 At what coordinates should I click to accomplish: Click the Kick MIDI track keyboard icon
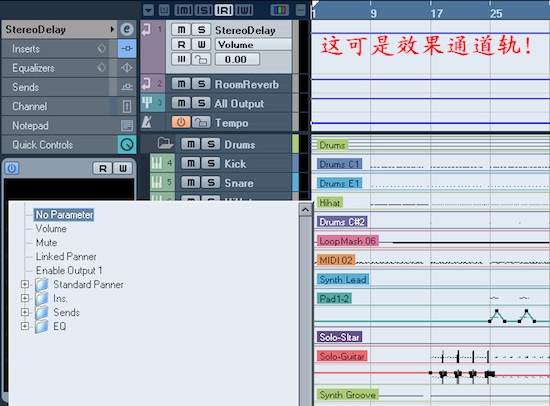[x=157, y=163]
